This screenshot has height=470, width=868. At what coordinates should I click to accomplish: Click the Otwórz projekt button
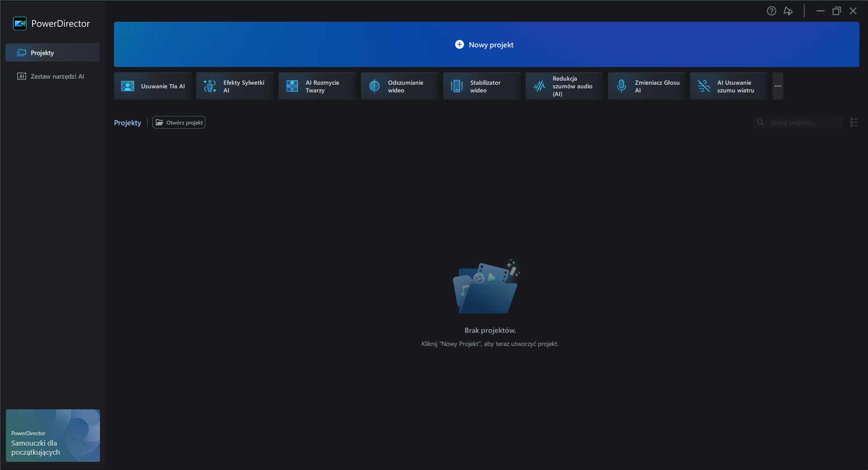(179, 122)
